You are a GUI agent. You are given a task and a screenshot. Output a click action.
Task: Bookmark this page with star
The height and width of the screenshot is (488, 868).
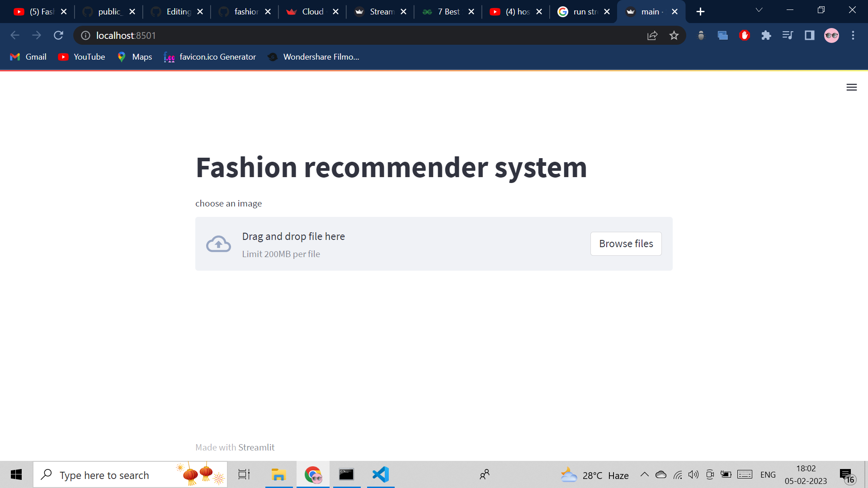674,35
